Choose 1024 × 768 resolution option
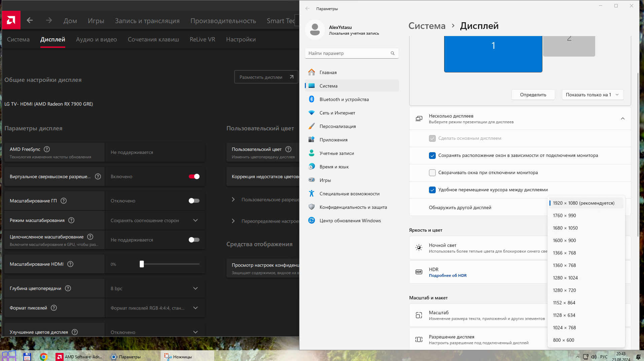Viewport: 644px width, 361px height. (x=586, y=328)
